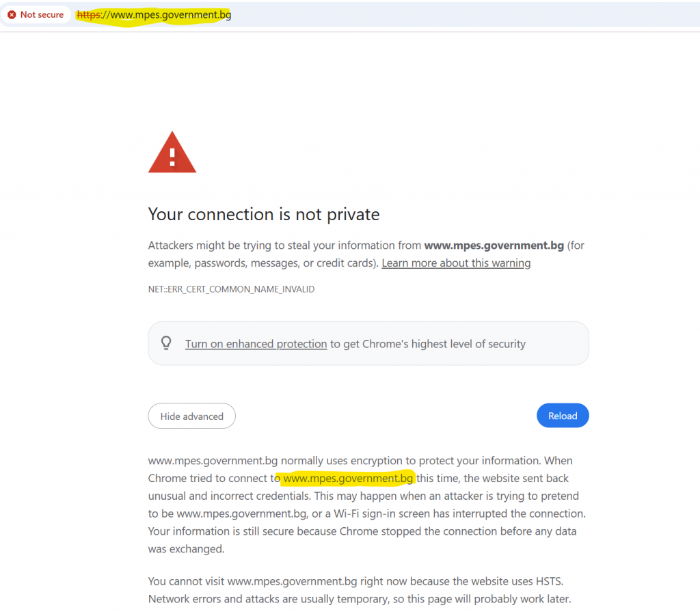The image size is (700, 614).
Task: Open Learn more about this warning
Action: click(456, 263)
